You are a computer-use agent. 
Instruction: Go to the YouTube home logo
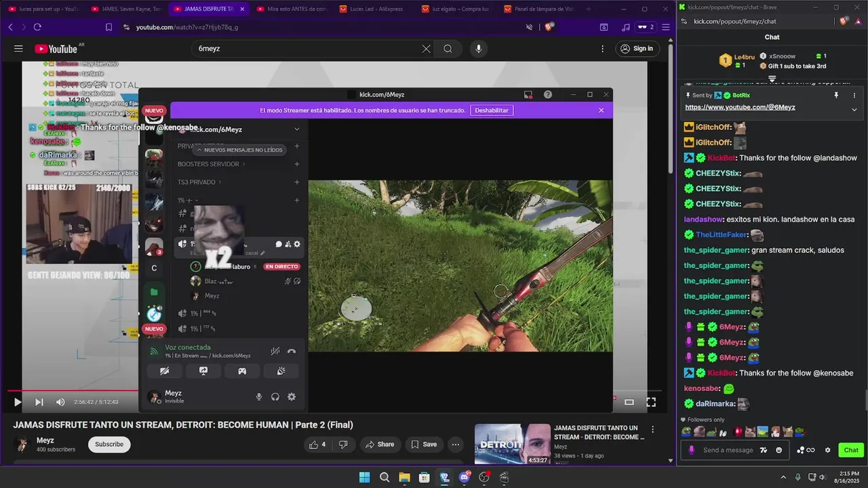pyautogui.click(x=56, y=49)
